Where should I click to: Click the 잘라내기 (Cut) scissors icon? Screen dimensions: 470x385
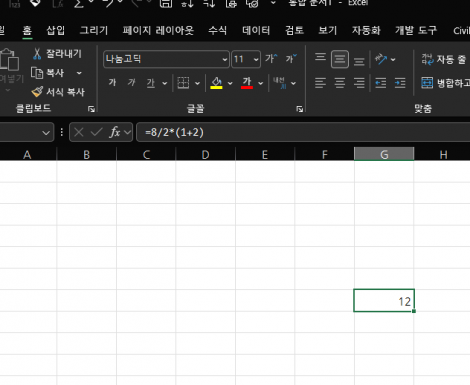click(37, 54)
